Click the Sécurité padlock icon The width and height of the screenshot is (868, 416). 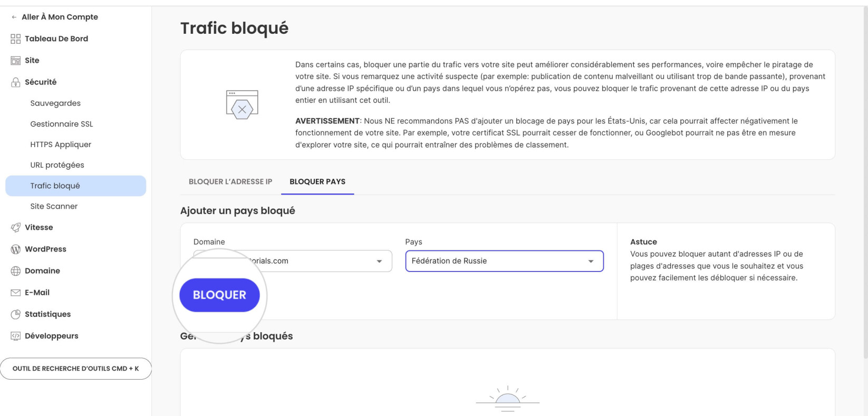16,82
